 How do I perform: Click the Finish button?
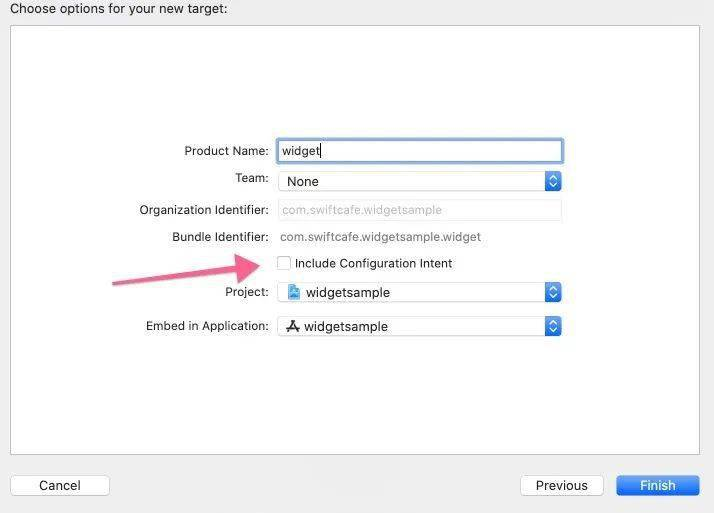[x=658, y=485]
